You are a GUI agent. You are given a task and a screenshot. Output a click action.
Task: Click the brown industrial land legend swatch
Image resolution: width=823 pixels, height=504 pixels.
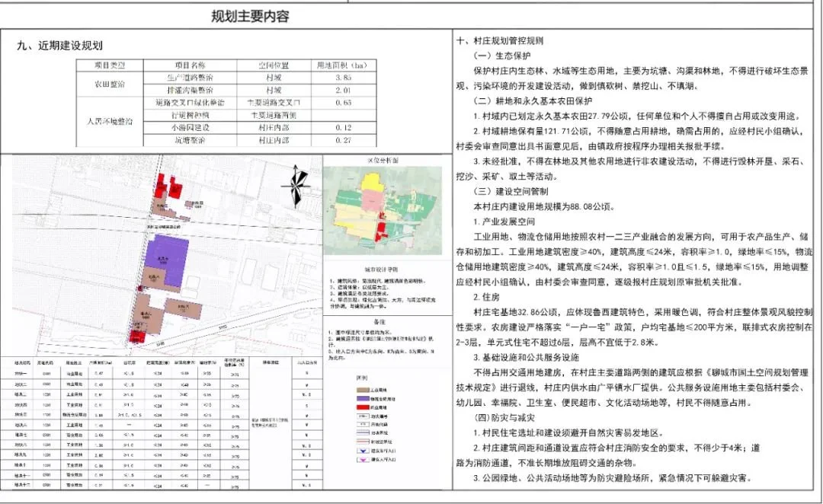tap(363, 391)
